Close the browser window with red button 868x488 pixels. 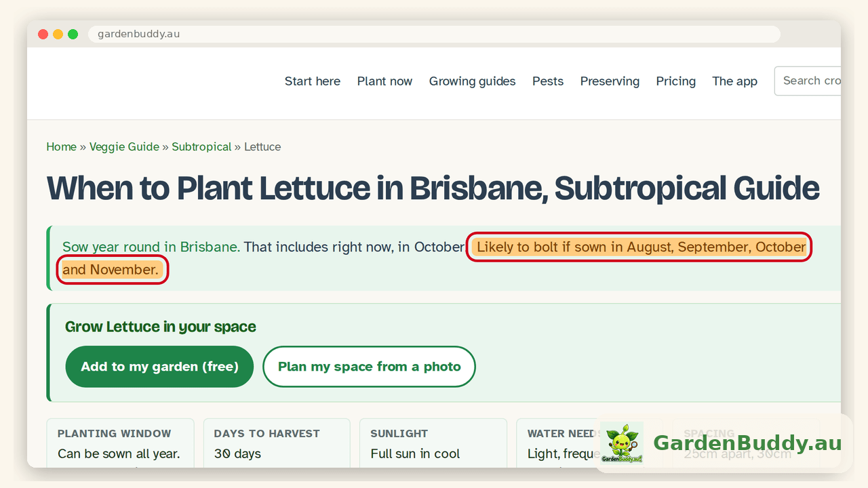43,34
